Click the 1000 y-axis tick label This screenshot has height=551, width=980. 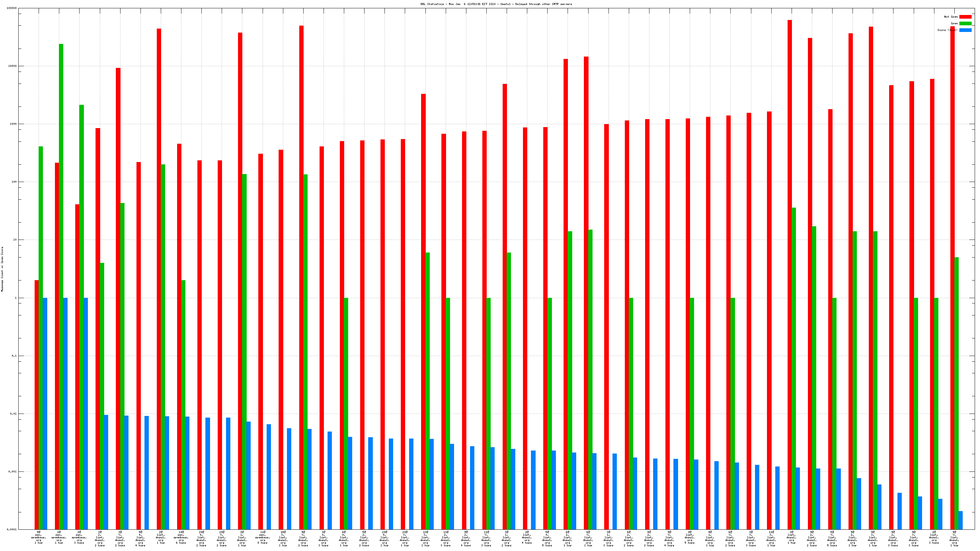[13, 124]
